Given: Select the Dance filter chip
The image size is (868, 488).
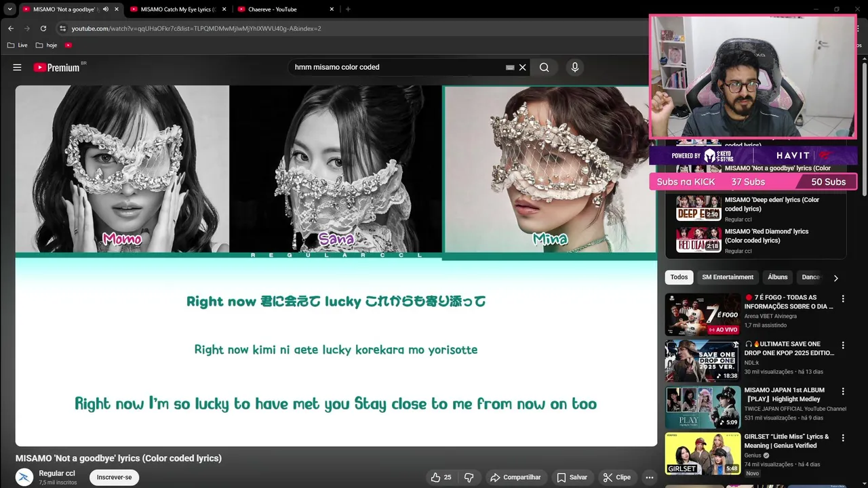Looking at the screenshot, I should (x=810, y=277).
